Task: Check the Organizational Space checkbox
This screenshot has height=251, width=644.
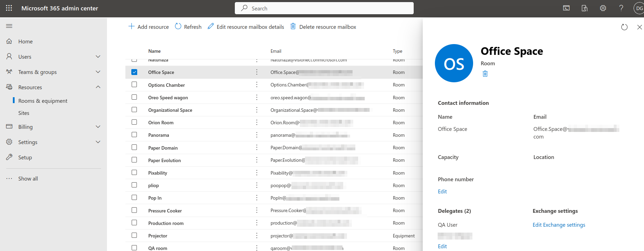Action: 134,110
